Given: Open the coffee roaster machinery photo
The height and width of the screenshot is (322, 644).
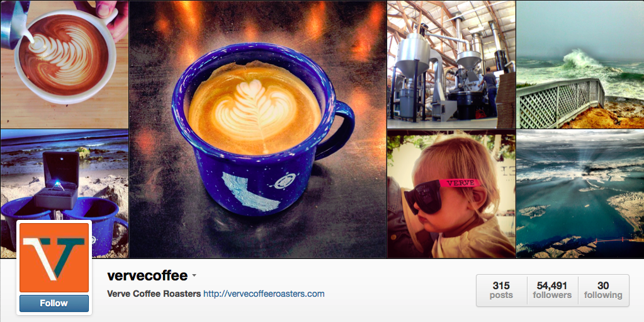Looking at the screenshot, I should pyautogui.click(x=451, y=64).
